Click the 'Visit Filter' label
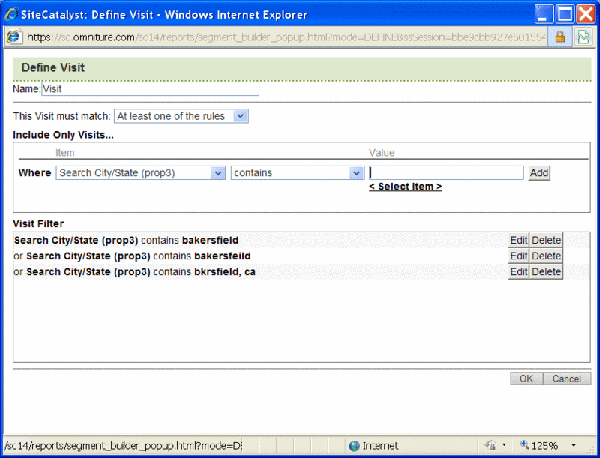This screenshot has height=458, width=600. click(38, 223)
